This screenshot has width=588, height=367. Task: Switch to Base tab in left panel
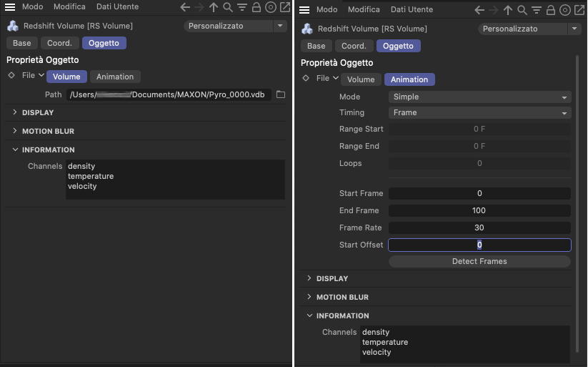pyautogui.click(x=21, y=43)
